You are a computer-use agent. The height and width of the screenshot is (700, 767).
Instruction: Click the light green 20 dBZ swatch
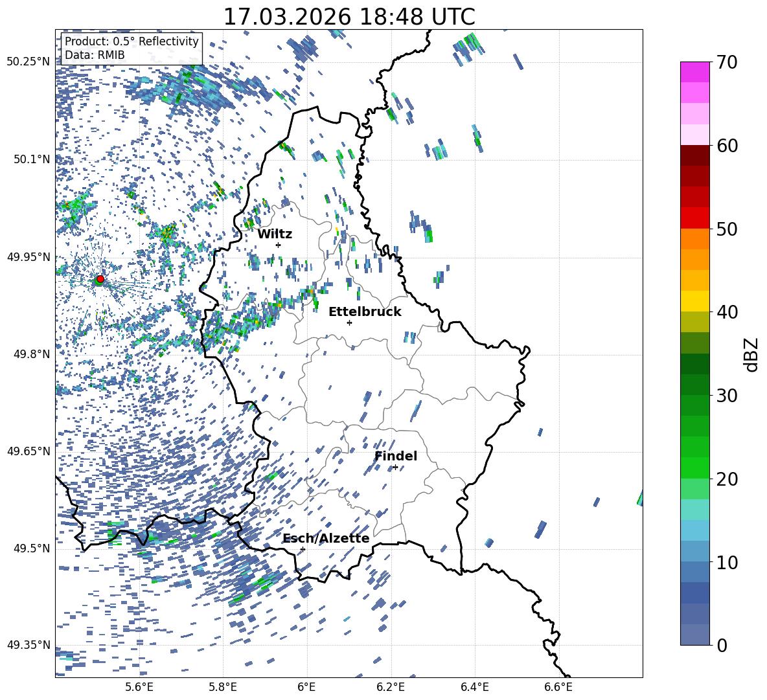tap(695, 488)
